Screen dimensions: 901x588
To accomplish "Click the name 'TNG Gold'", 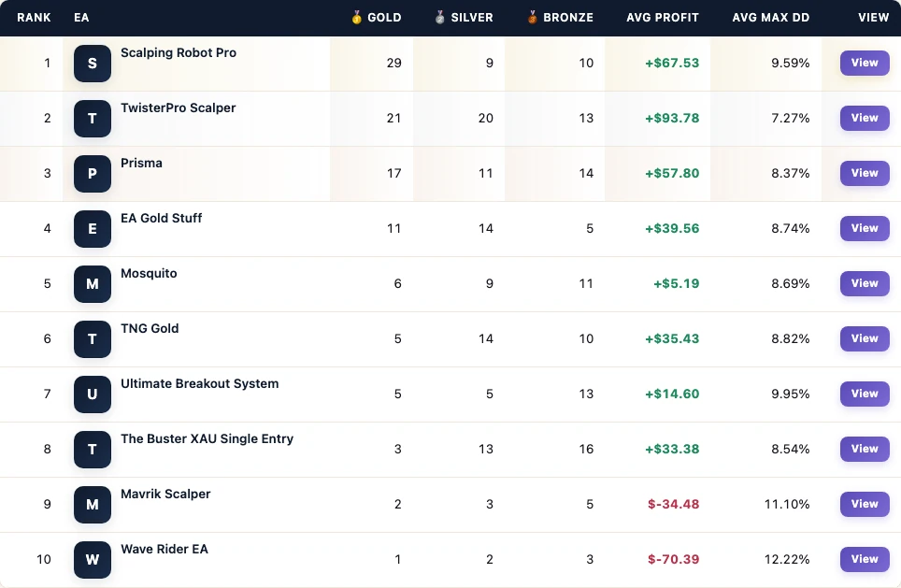I will click(x=150, y=329).
